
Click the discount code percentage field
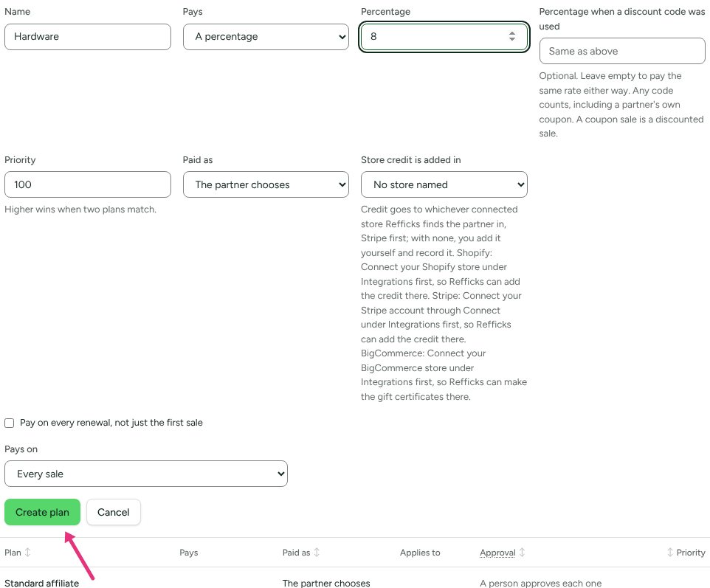622,51
